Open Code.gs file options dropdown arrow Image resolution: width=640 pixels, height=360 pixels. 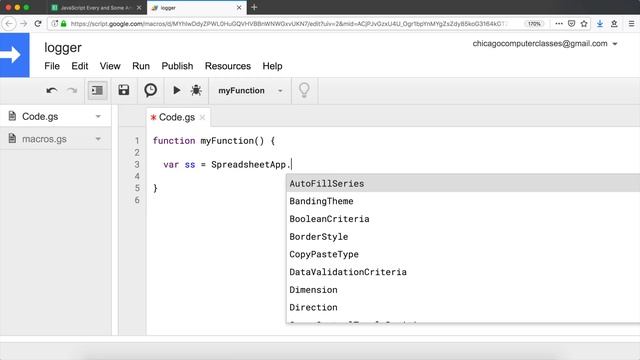coord(98,116)
